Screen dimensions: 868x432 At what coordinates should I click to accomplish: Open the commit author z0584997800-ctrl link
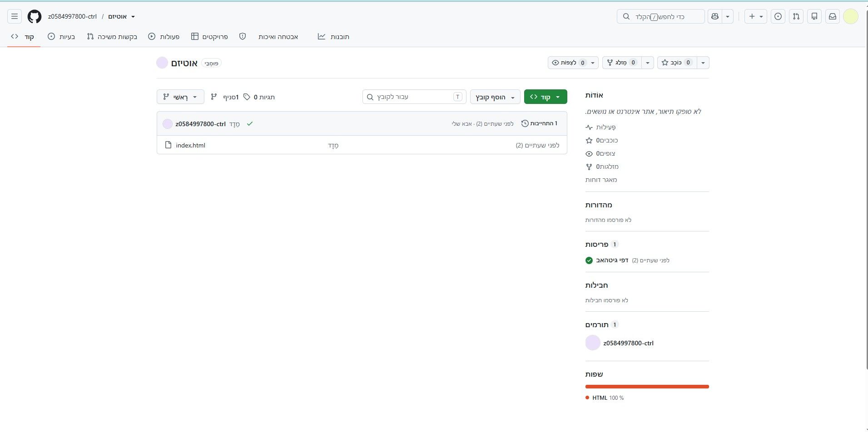(x=200, y=124)
